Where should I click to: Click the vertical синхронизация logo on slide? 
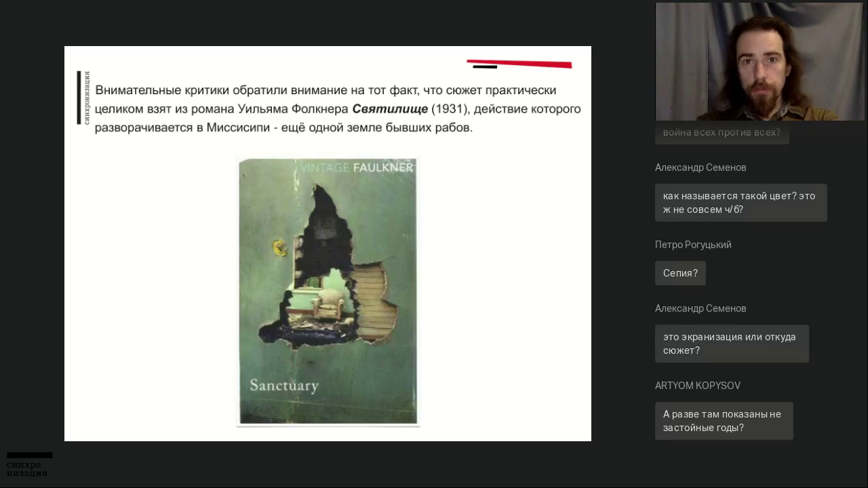[x=83, y=98]
